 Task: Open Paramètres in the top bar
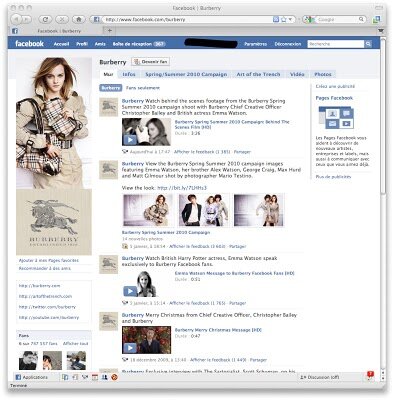(256, 44)
